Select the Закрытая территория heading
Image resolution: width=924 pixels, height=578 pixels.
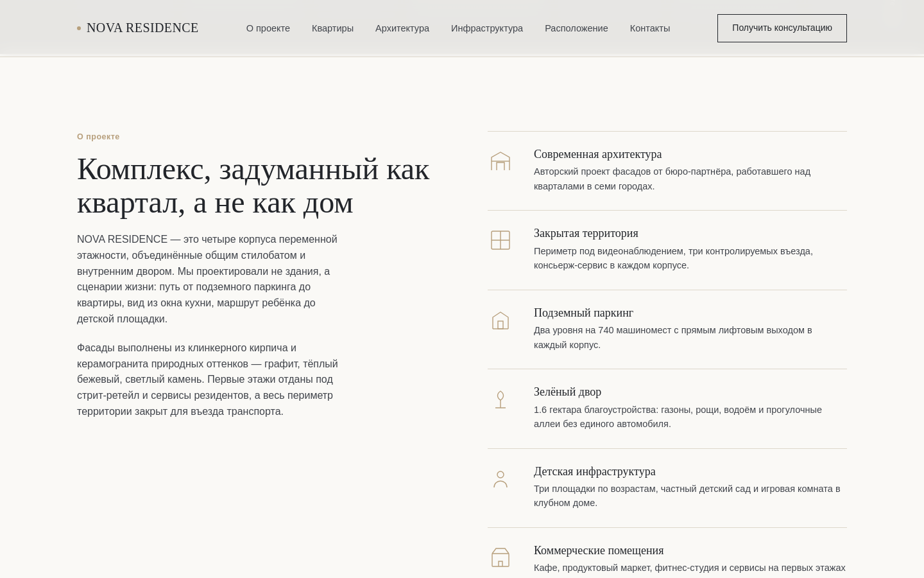(x=586, y=233)
